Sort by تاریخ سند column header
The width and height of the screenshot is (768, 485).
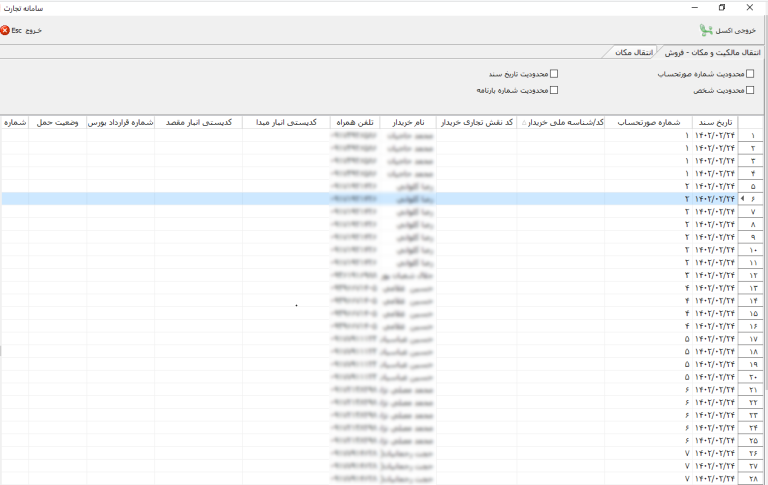[x=715, y=122]
